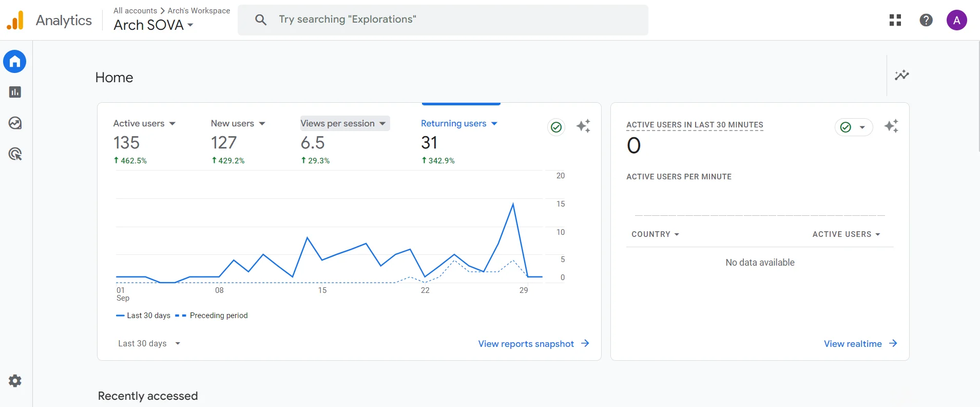Click the Insights sparkline icon near Home
Image resolution: width=980 pixels, height=407 pixels.
(x=902, y=75)
